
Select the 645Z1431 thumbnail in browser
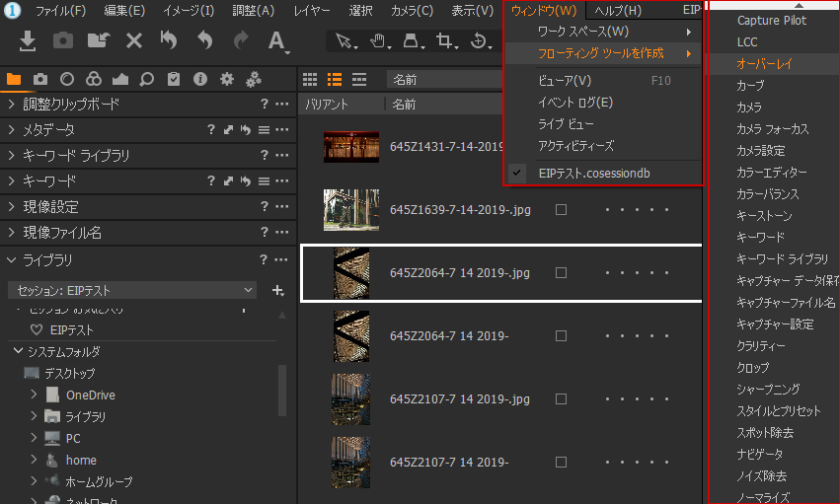pyautogui.click(x=350, y=147)
